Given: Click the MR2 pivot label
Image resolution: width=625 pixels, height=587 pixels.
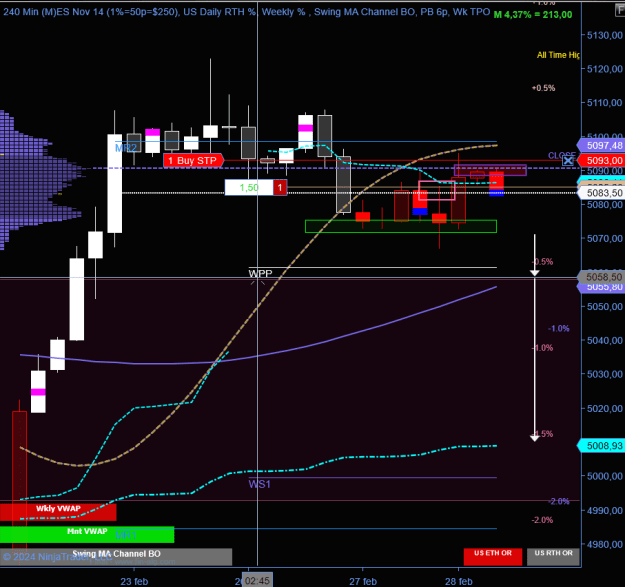Looking at the screenshot, I should 126,148.
